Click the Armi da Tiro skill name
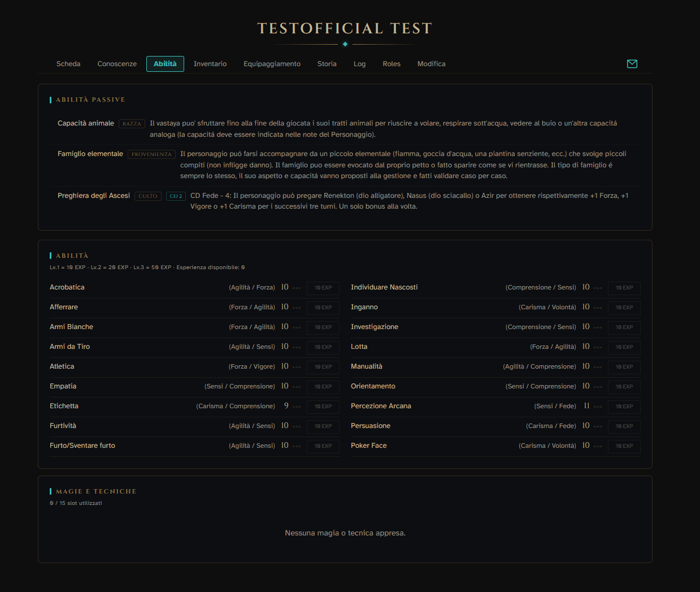The image size is (700, 592). (x=69, y=347)
